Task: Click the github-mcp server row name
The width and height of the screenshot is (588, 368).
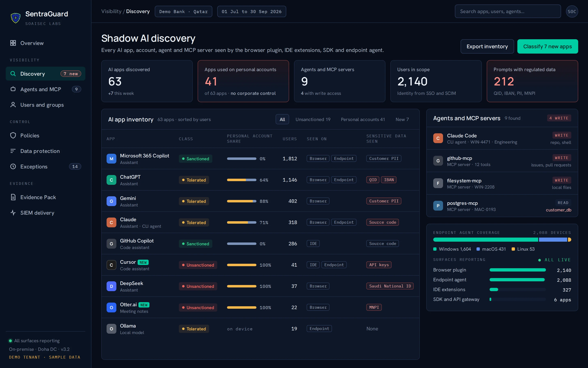Action: [459, 158]
